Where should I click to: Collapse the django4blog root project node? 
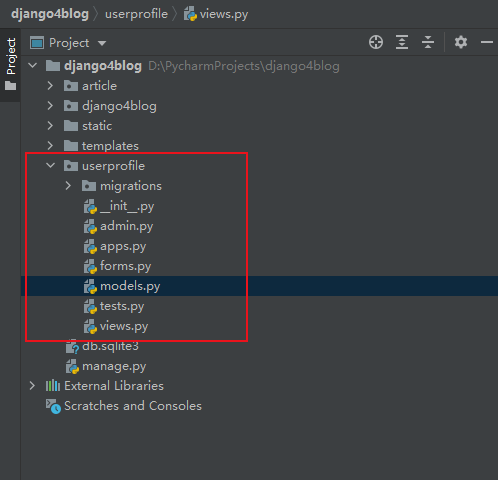pyautogui.click(x=33, y=65)
